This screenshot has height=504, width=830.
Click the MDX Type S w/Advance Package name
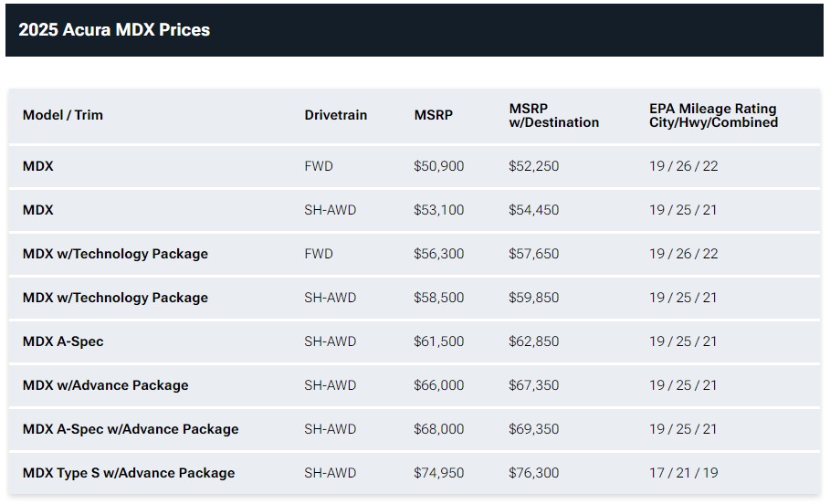pos(129,473)
